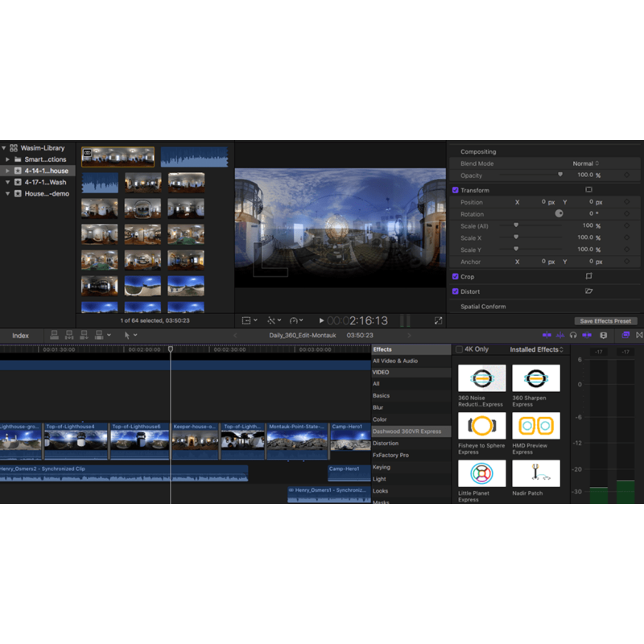The image size is (644, 644).
Task: Select the Distortion effects category
Action: point(386,443)
